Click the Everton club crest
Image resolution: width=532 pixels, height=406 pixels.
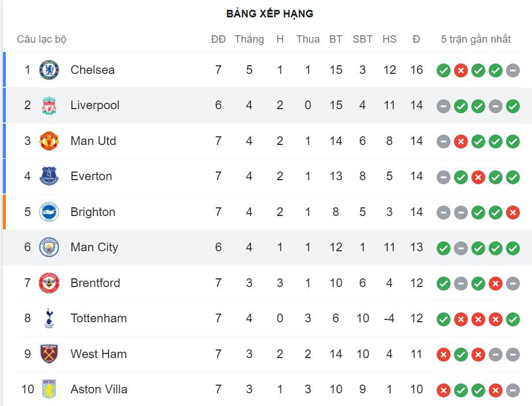(x=49, y=176)
